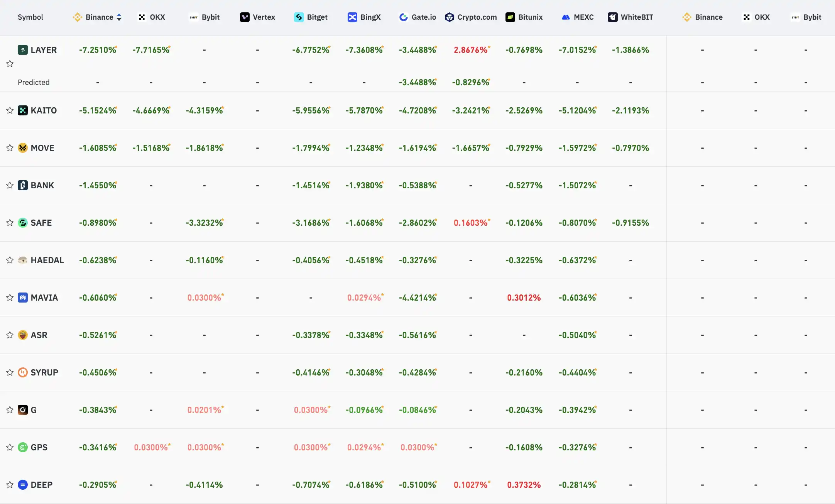Toggle the star next to SAFE

(10, 223)
